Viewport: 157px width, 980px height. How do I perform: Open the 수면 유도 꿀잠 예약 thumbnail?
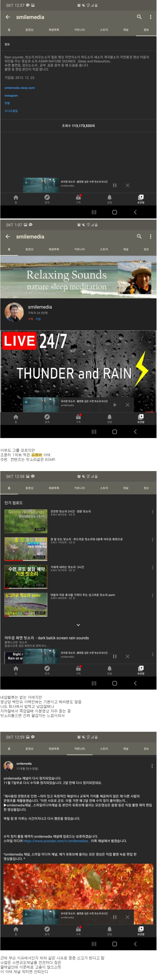26,577
